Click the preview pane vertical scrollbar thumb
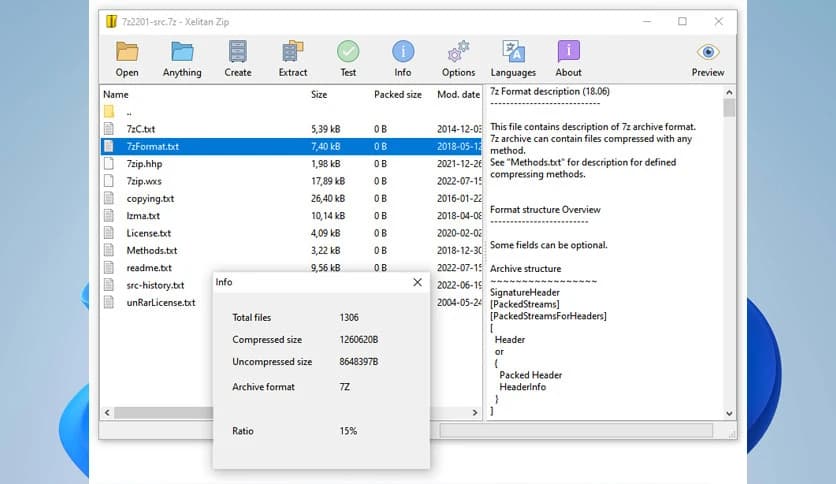This screenshot has width=836, height=484. [729, 108]
